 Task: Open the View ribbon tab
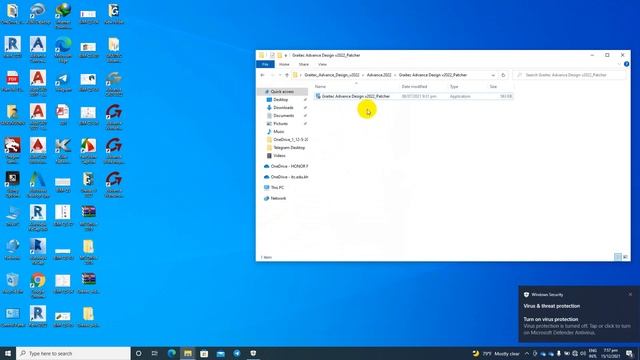click(x=322, y=64)
